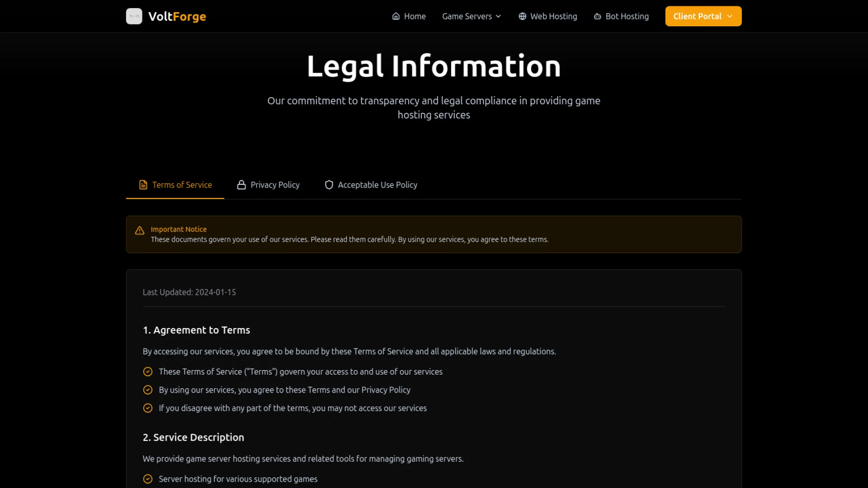
Task: Click the document icon on Terms of Service tab
Action: pyautogui.click(x=143, y=185)
